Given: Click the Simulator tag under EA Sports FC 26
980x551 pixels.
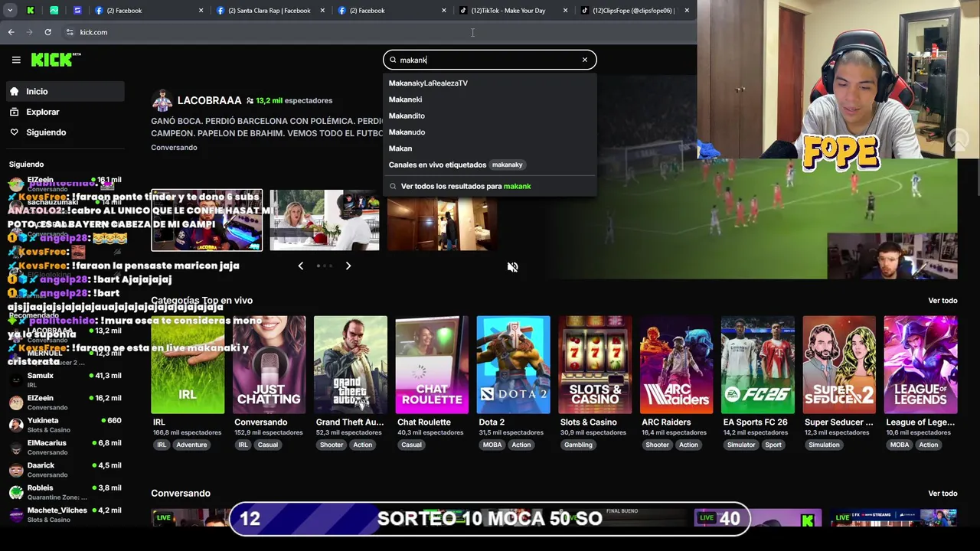Looking at the screenshot, I should pos(740,445).
